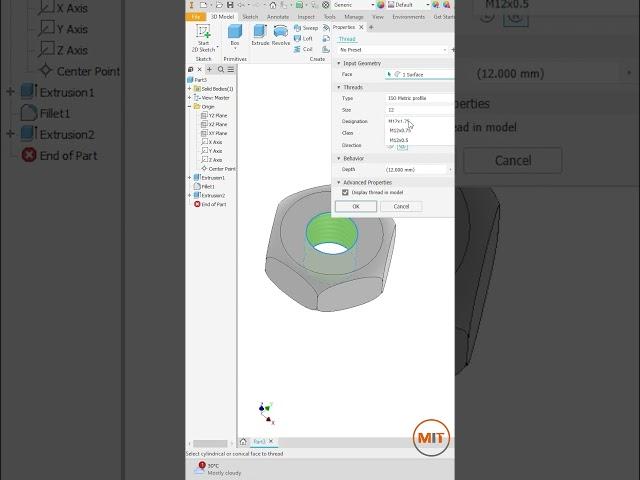This screenshot has height=480, width=640.
Task: Switch to the Environments ribbon tab
Action: [x=409, y=17]
